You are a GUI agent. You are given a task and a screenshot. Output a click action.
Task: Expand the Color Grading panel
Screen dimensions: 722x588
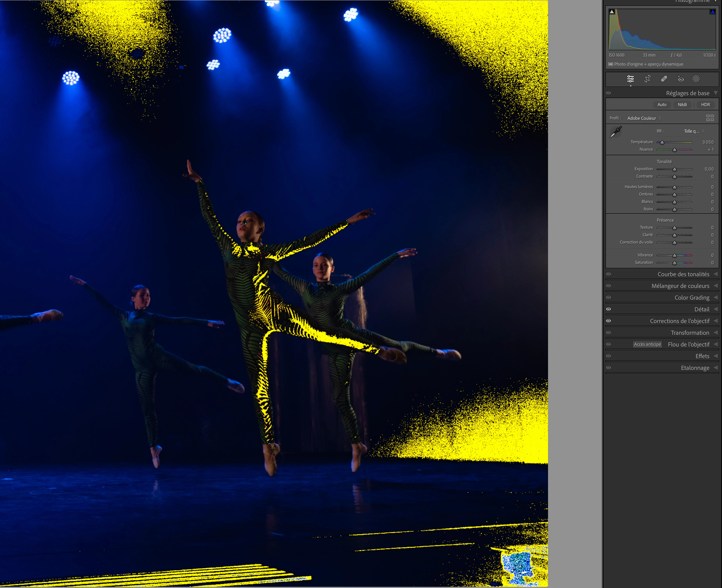click(692, 297)
